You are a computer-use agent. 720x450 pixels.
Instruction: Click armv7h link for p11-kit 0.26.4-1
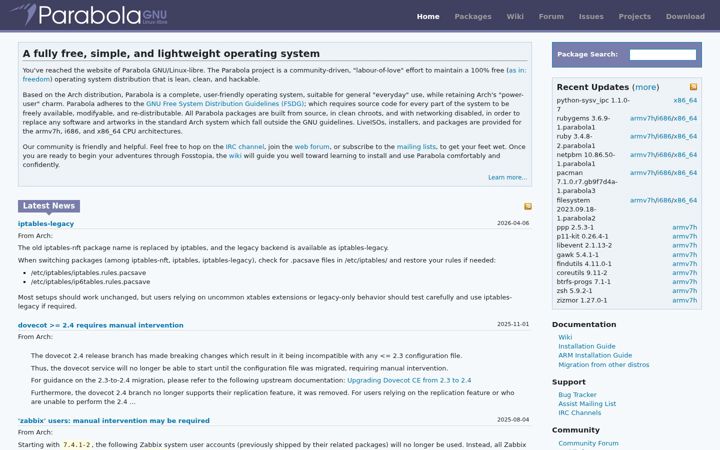pos(685,236)
